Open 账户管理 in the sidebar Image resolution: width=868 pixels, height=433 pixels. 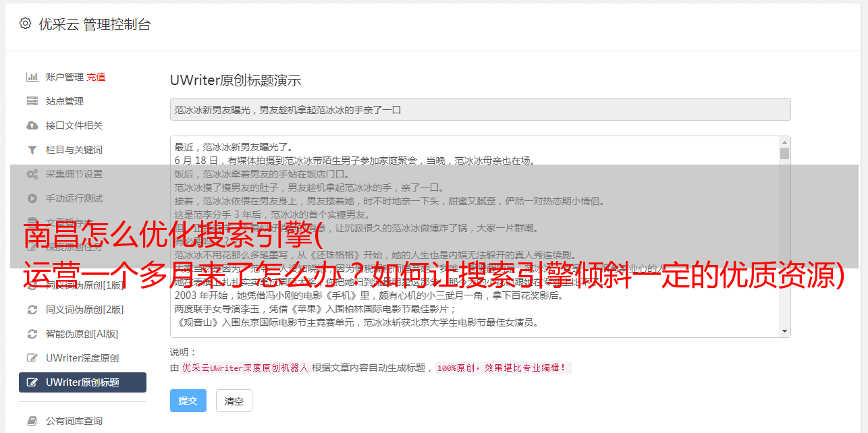pos(65,77)
